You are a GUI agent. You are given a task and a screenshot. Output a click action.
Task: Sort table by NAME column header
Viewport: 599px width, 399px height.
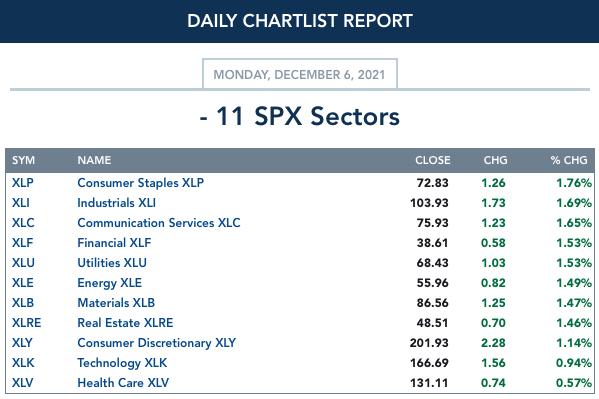(x=94, y=160)
